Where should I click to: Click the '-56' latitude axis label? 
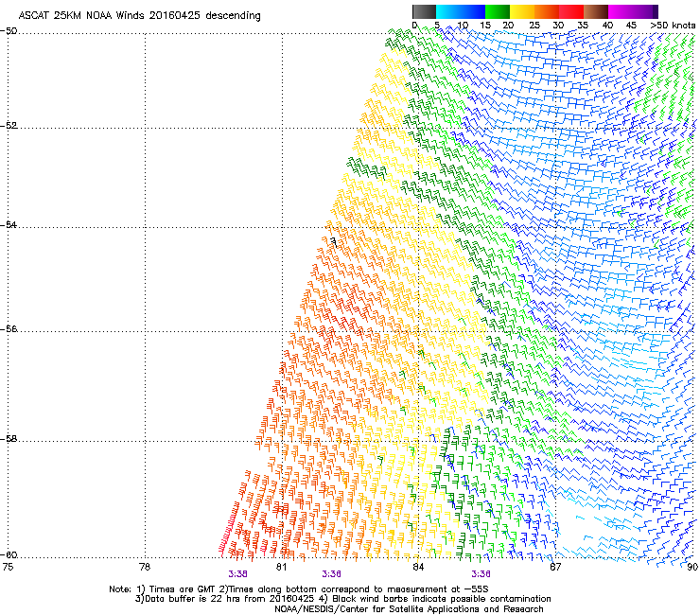(9, 328)
